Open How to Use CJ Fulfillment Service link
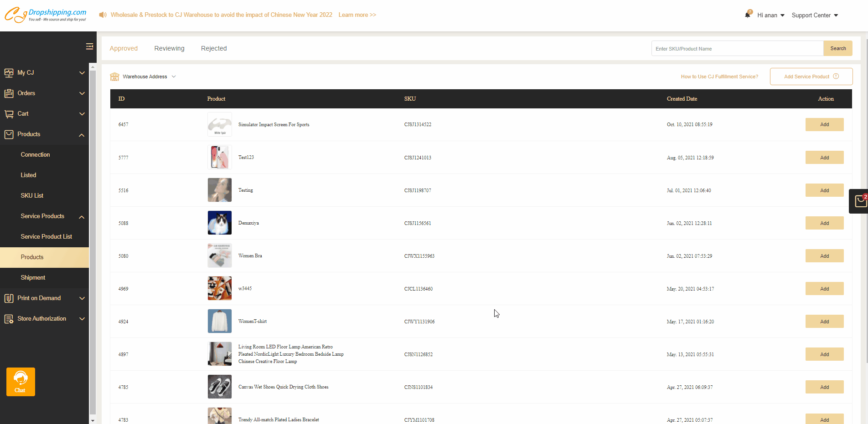The height and width of the screenshot is (424, 868). [x=719, y=77]
